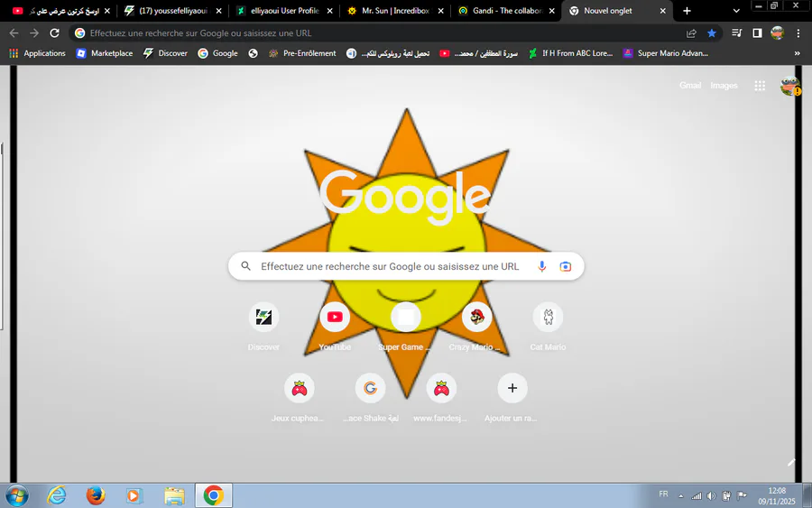Launch Firefox from the taskbar

(x=96, y=496)
